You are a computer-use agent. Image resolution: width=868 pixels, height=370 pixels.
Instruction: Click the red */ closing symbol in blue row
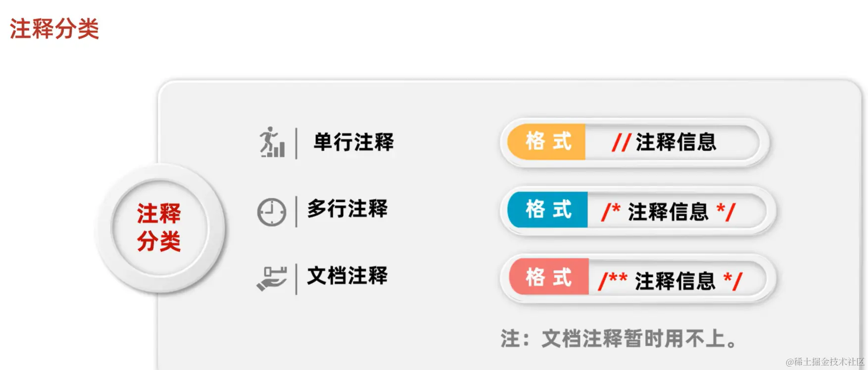(x=726, y=212)
